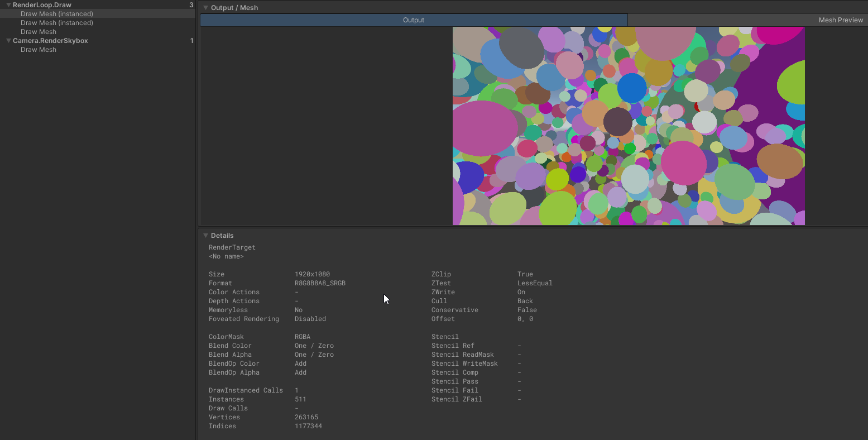Click the Depth Actions label
The height and width of the screenshot is (440, 868).
(x=234, y=301)
